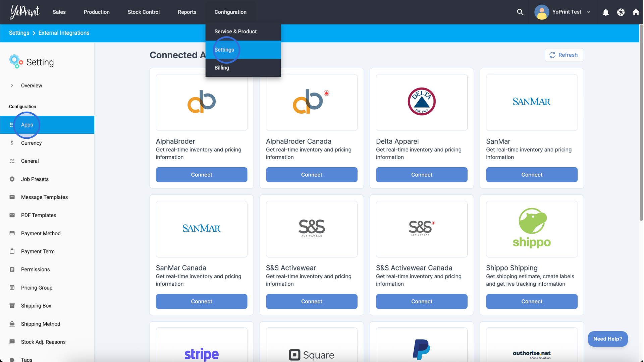Open Message Templates in sidebar
This screenshot has width=644, height=362.
47,197
